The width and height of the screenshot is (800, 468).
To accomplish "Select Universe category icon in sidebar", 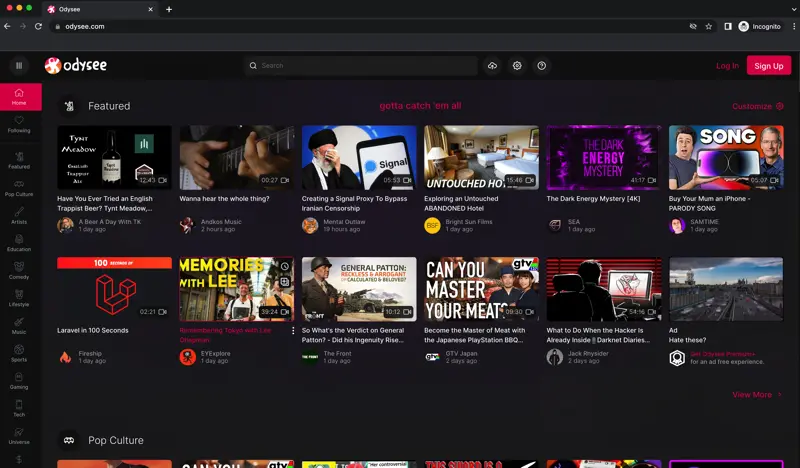I will pos(19,432).
